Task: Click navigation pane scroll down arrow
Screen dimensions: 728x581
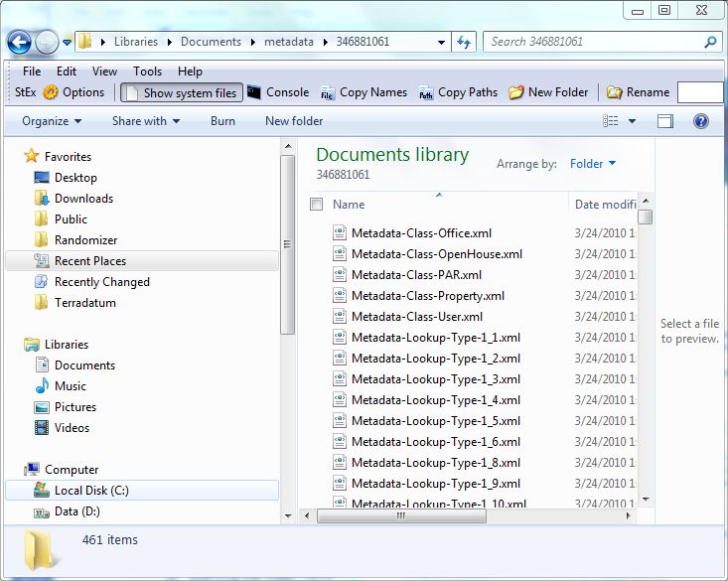Action: 288,516
